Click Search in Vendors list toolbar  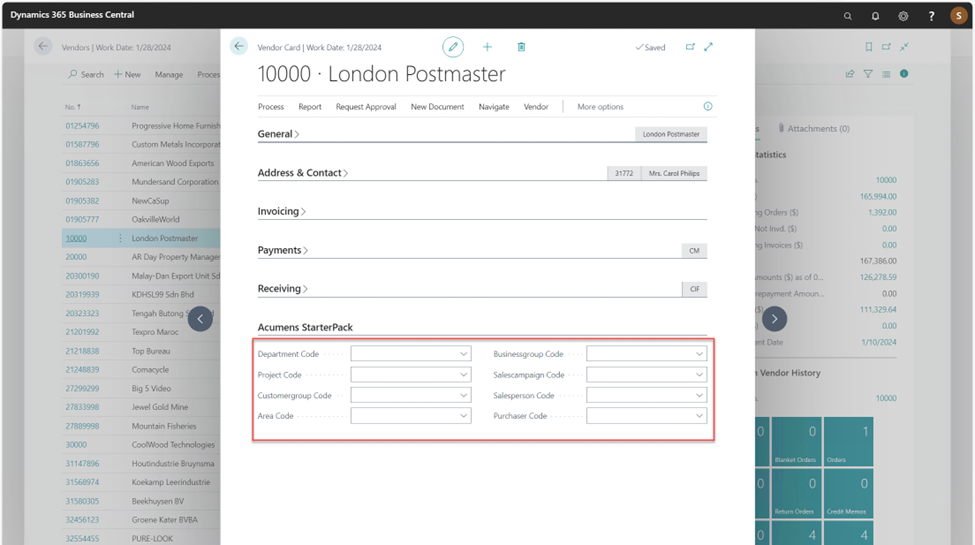(86, 74)
